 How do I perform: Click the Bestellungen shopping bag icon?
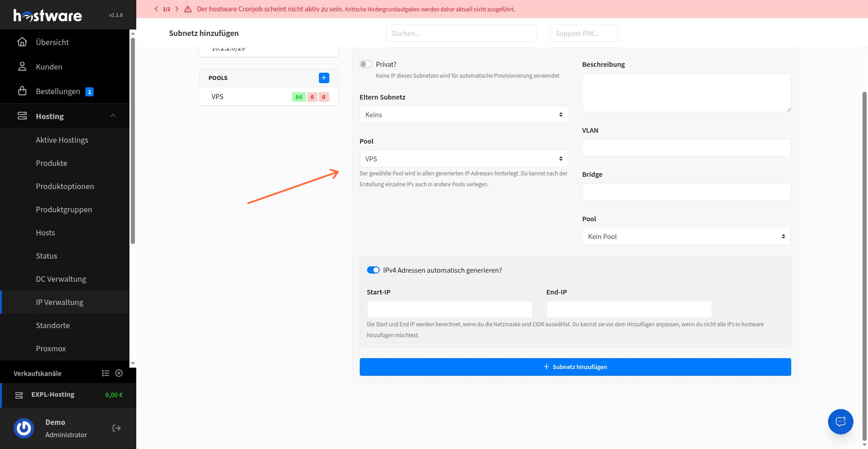[22, 91]
